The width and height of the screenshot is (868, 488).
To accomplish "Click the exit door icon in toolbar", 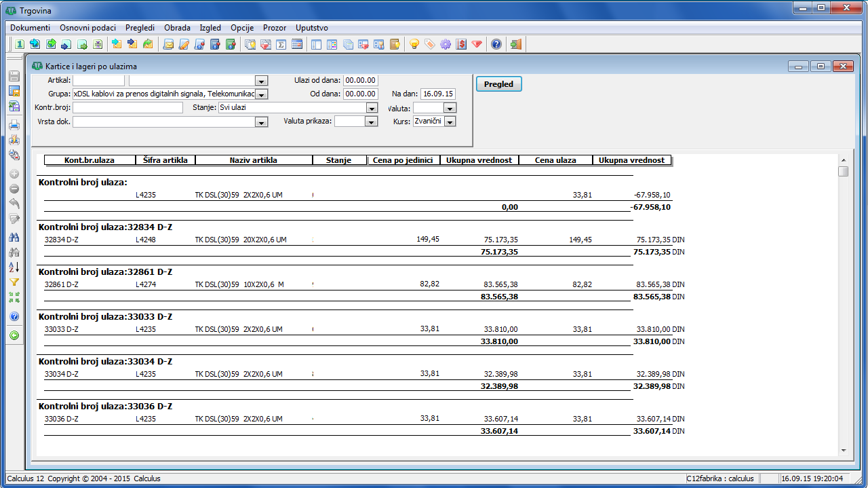I will pyautogui.click(x=516, y=45).
